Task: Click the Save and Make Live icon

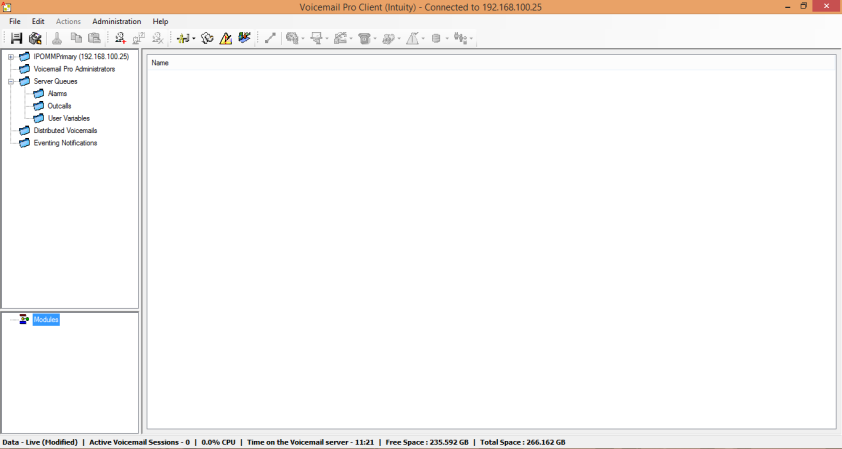Action: click(x=16, y=38)
